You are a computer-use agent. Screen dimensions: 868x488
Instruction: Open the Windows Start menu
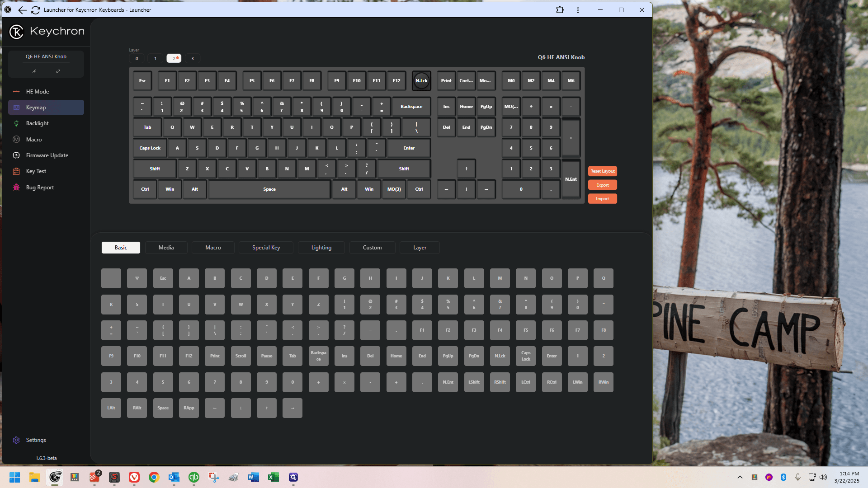(x=15, y=477)
